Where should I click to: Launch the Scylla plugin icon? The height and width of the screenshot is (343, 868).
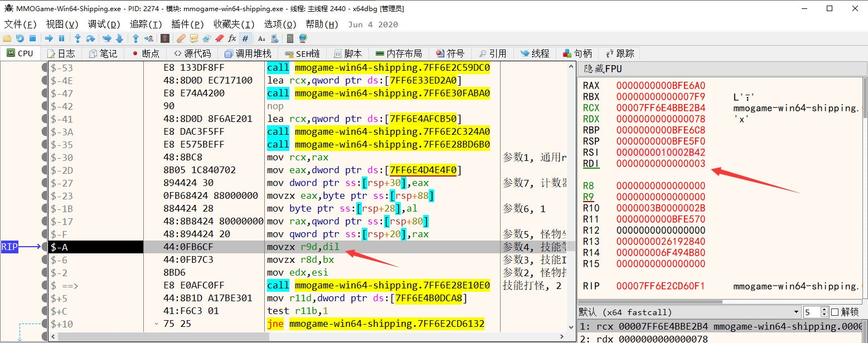click(x=165, y=38)
